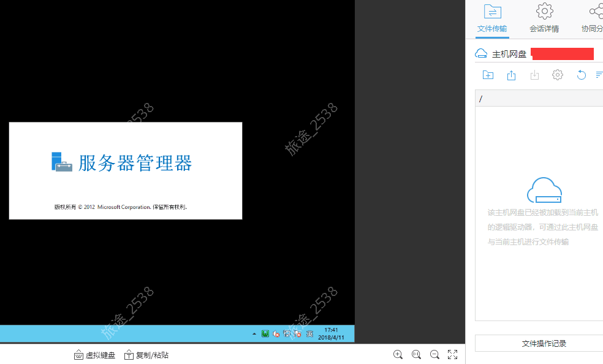Click the muted speaker tray icon

point(276,333)
